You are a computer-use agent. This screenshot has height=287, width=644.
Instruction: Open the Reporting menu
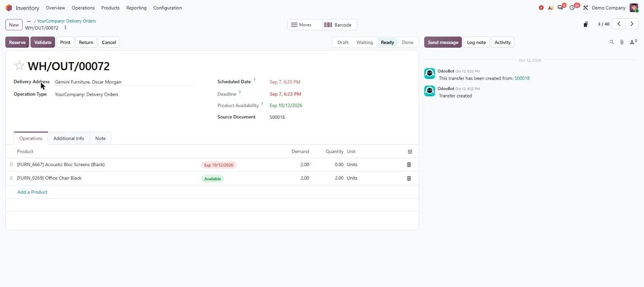pyautogui.click(x=136, y=8)
